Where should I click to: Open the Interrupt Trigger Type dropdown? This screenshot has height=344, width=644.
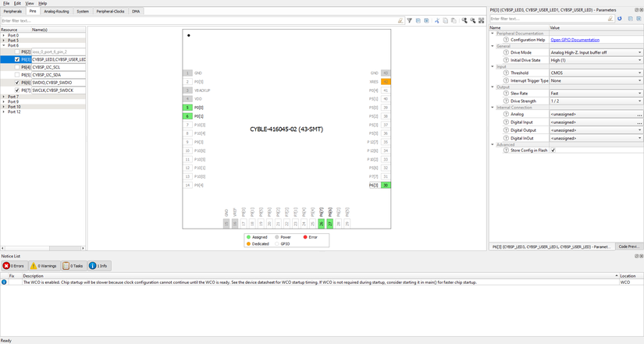pos(596,80)
